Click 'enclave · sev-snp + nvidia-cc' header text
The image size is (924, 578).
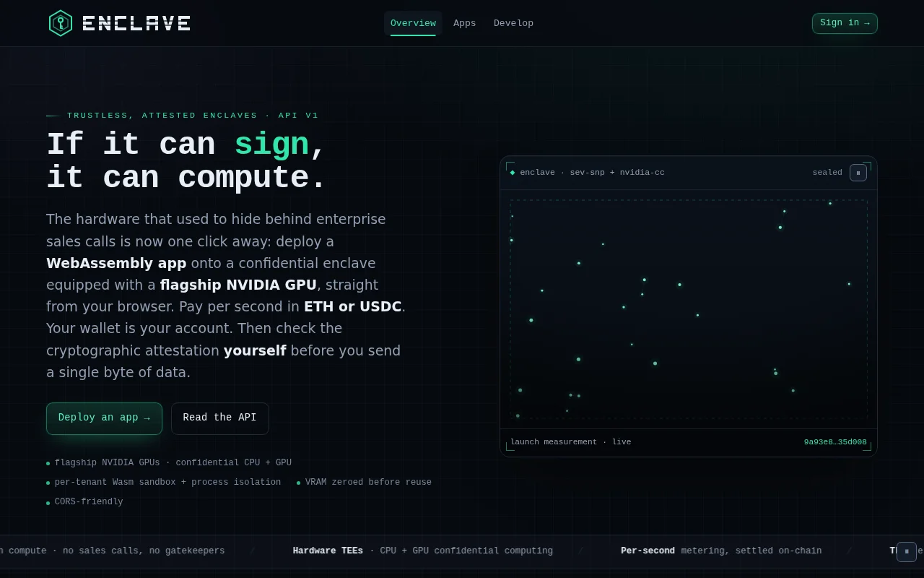pos(592,173)
